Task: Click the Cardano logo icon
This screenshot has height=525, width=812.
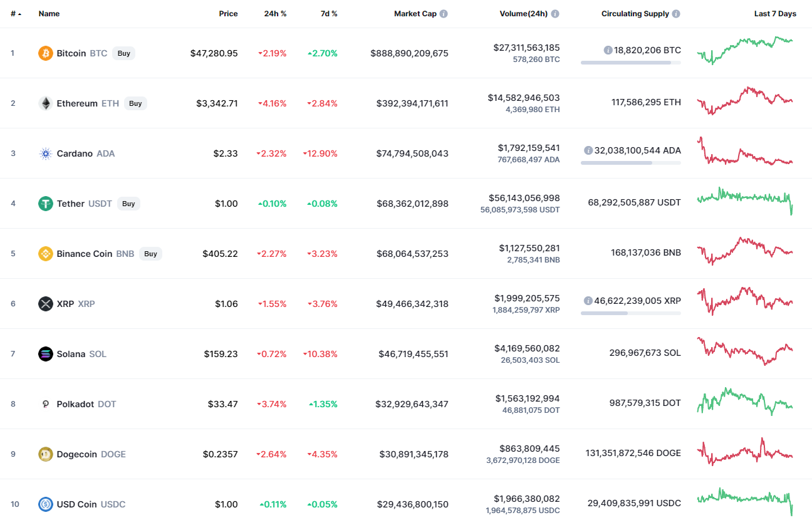Action: pos(46,153)
